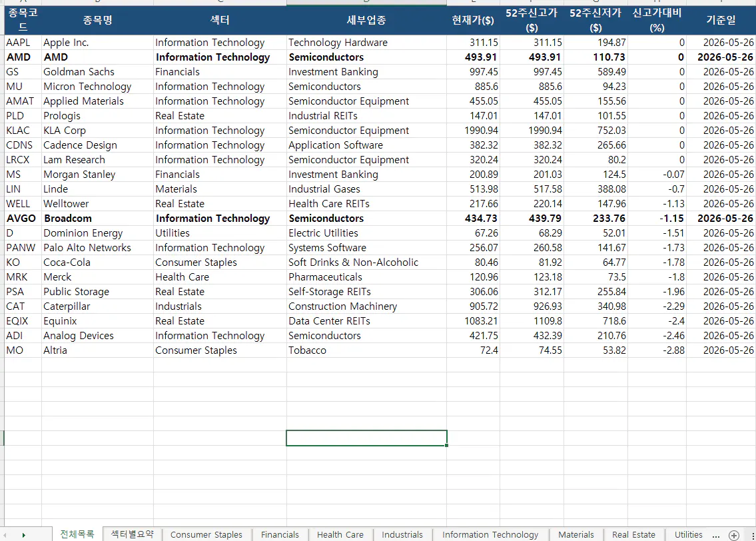Viewport: 756px width, 541px height.
Task: Select the Altria name cell
Action: pos(97,350)
